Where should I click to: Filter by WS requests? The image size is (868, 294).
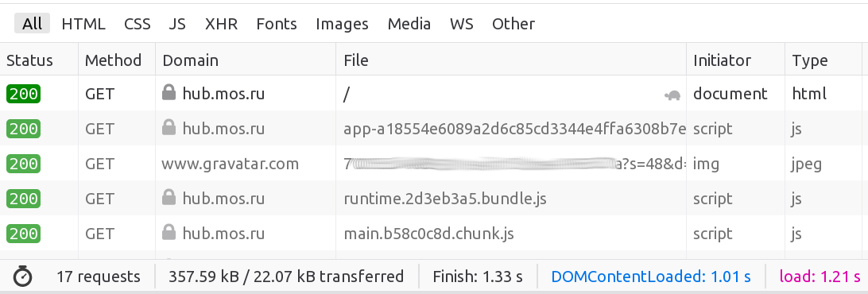pos(462,24)
